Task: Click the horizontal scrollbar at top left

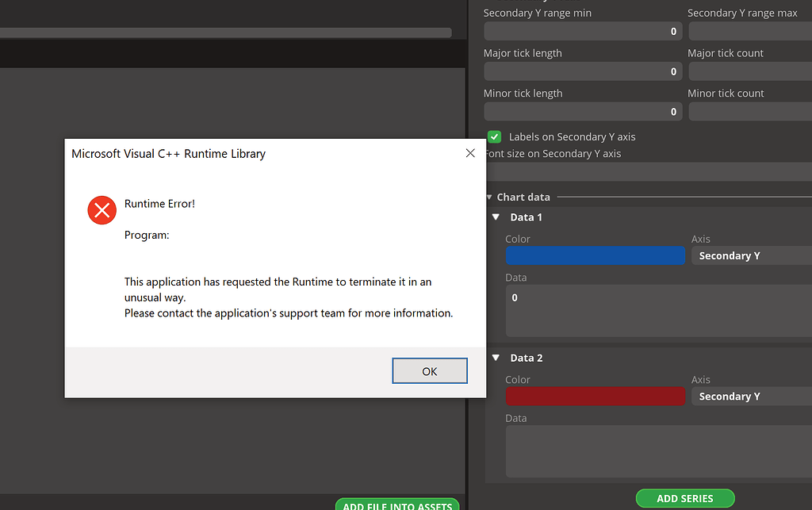Action: [226, 33]
